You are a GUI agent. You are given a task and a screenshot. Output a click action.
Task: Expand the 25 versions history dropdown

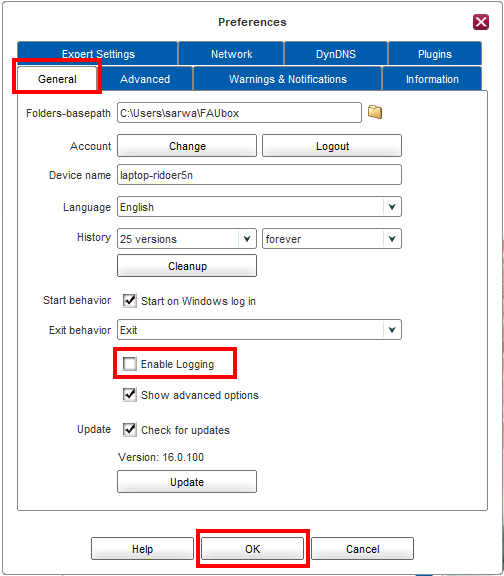tap(187, 239)
